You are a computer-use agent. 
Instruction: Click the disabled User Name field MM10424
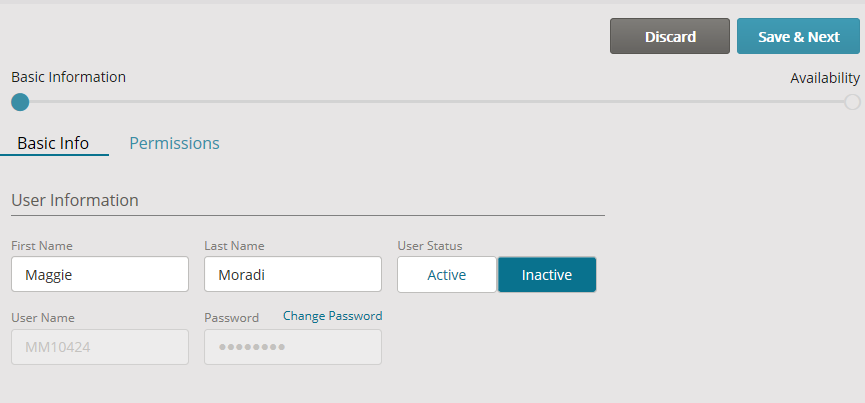pos(100,347)
